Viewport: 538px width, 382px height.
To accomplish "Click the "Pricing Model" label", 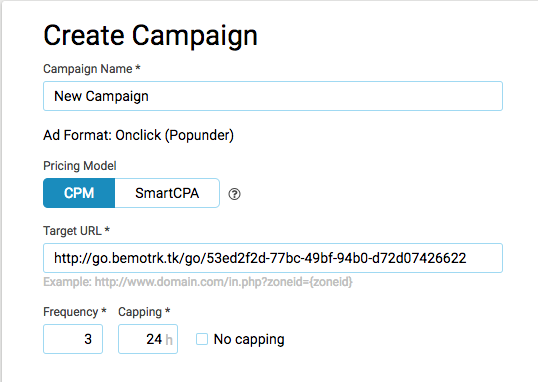I will point(80,166).
